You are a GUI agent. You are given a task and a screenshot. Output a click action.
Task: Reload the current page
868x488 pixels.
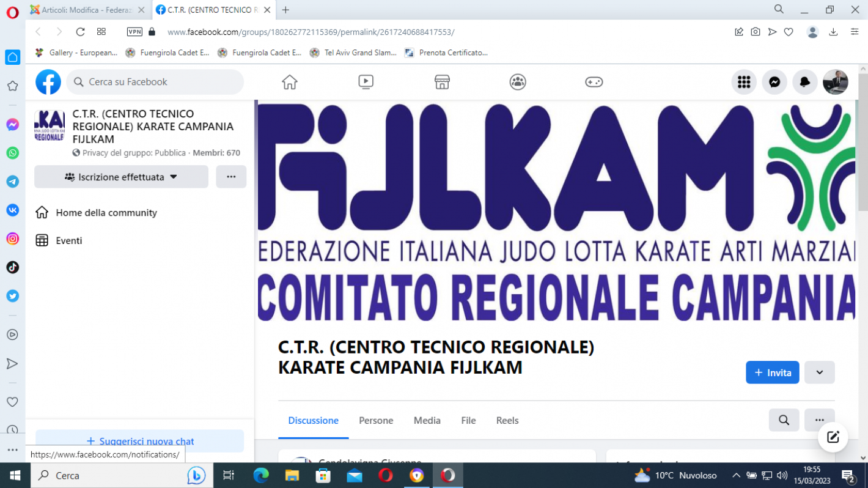click(80, 32)
